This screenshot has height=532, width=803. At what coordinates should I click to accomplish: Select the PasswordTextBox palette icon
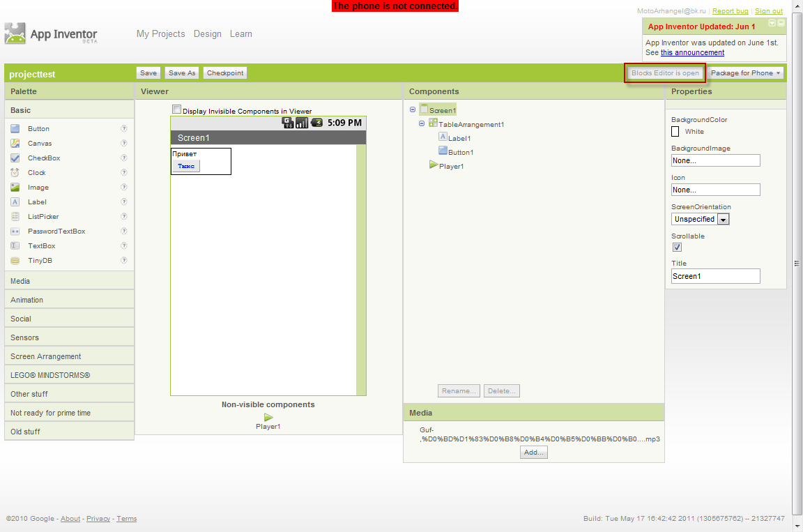point(15,231)
